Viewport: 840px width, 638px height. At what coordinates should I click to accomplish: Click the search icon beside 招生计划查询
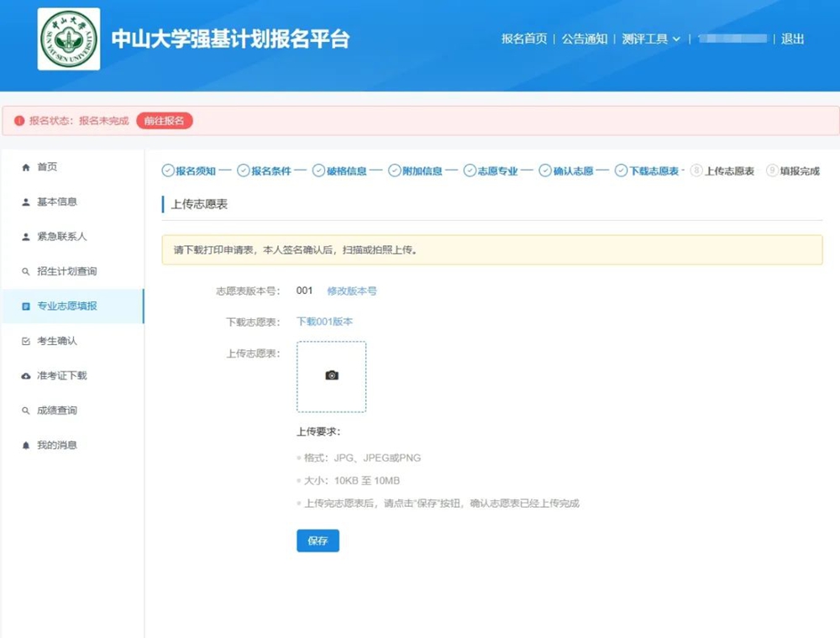tap(25, 272)
